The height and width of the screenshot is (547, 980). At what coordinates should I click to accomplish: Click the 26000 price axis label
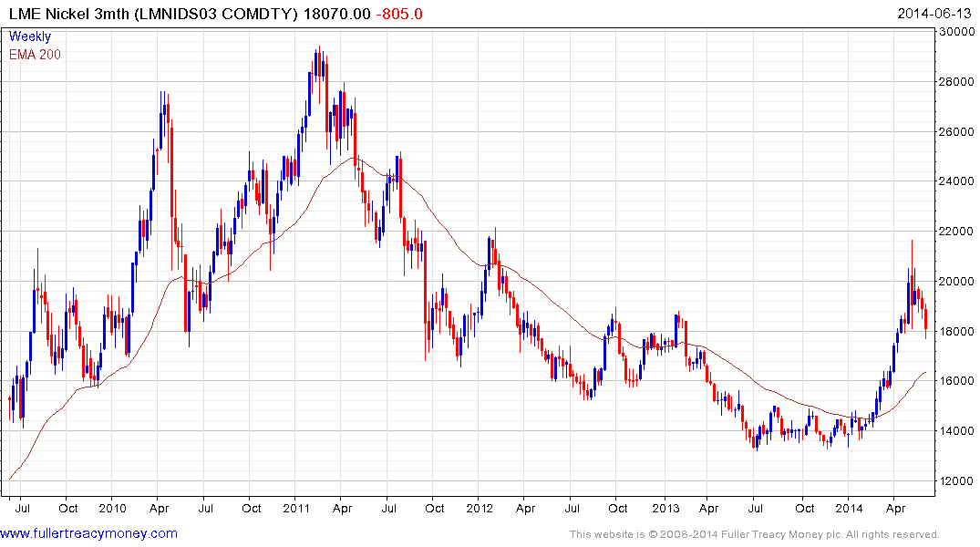coord(956,132)
